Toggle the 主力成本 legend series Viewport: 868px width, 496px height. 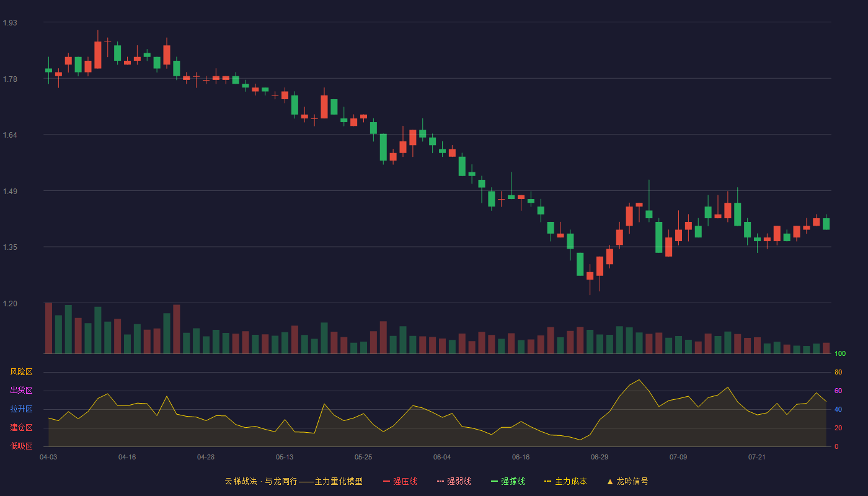tap(565, 481)
